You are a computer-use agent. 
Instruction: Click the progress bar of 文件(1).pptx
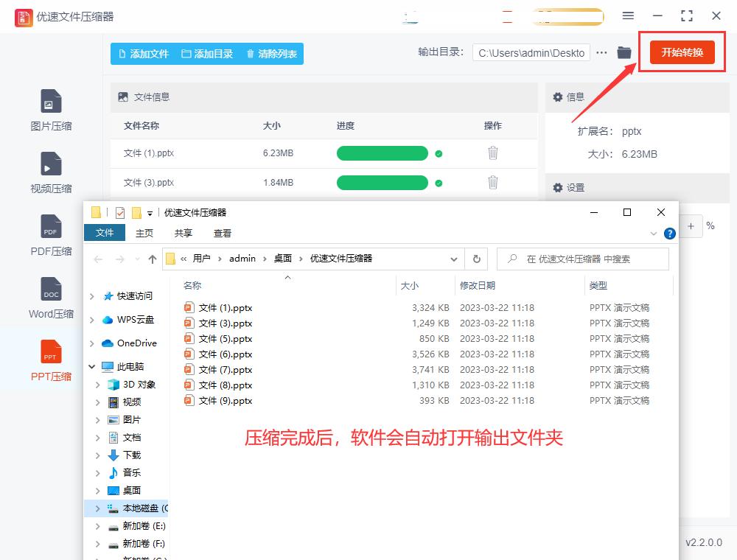(382, 153)
